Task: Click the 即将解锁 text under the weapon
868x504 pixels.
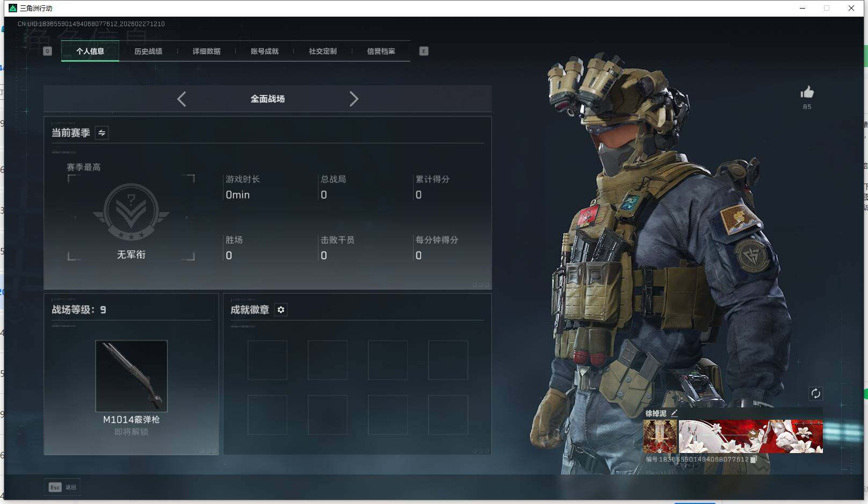Action: coord(131,432)
